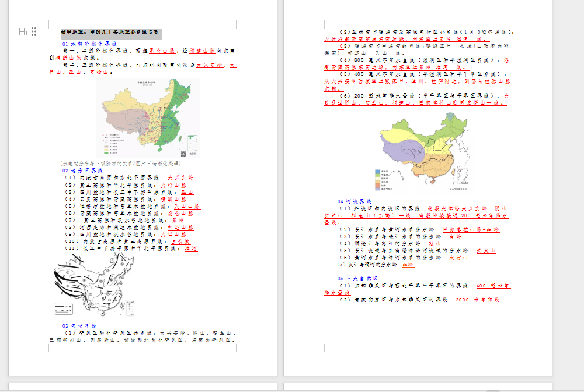This screenshot has height=392, width=584.
Task: Click the six-dot paragraph drag handle
Action: pos(34,32)
